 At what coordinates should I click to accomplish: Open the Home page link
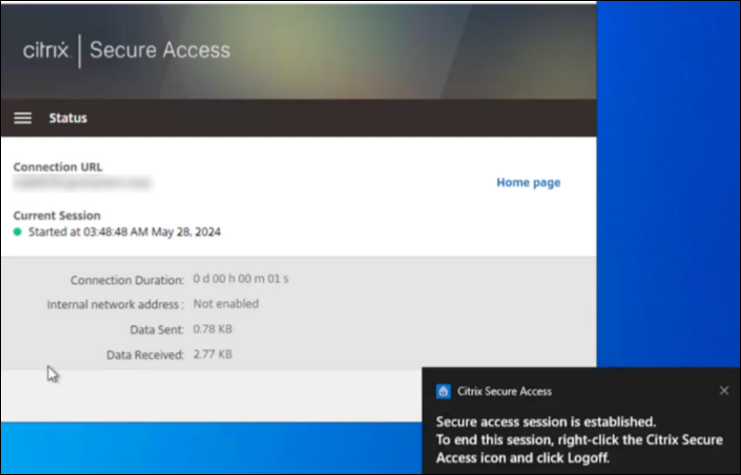coord(528,182)
